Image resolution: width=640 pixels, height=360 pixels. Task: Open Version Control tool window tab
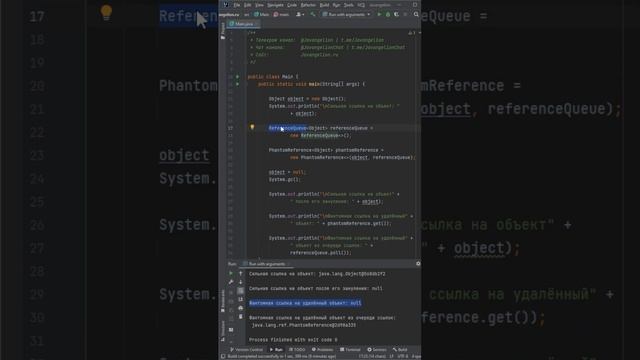247,350
